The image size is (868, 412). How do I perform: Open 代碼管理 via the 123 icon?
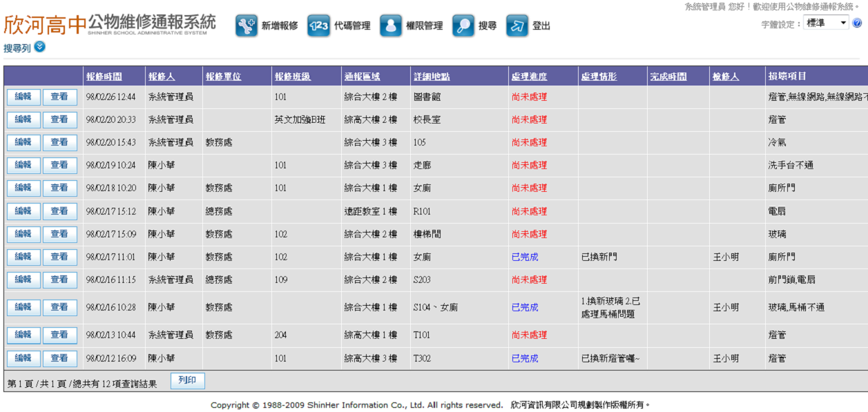tap(318, 26)
